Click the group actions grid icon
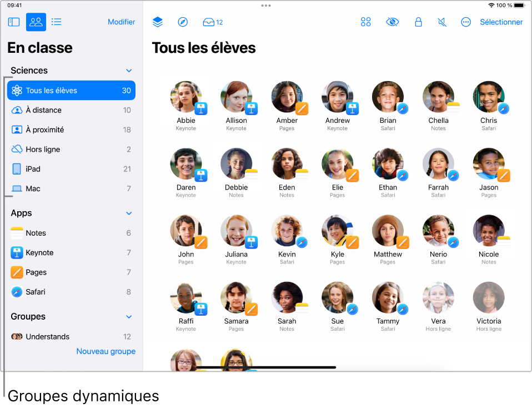 click(366, 22)
